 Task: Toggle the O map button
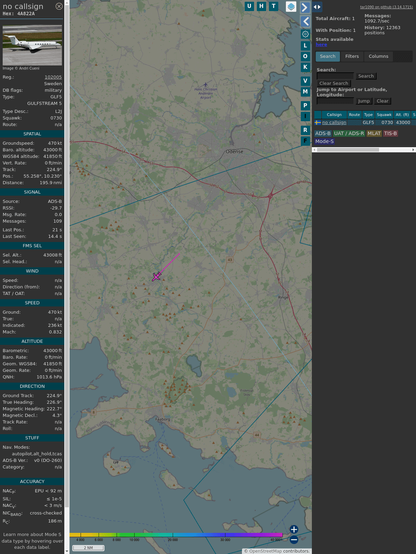[x=305, y=56]
